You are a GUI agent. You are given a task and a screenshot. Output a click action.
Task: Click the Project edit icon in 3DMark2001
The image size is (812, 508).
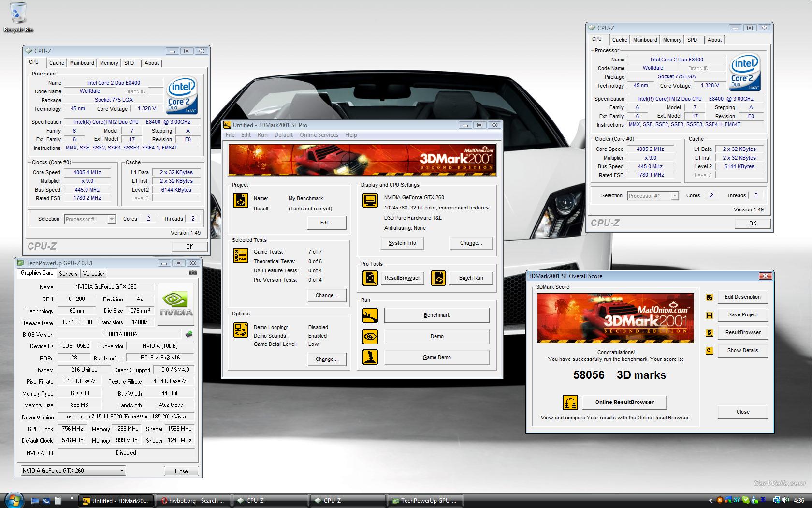tap(241, 200)
